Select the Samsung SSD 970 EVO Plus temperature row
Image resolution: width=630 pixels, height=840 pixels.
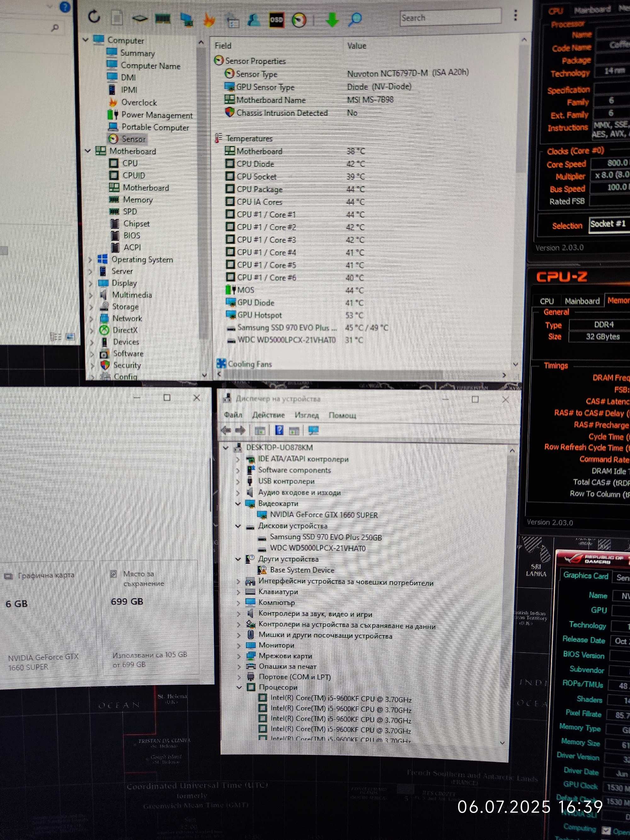pyautogui.click(x=307, y=328)
